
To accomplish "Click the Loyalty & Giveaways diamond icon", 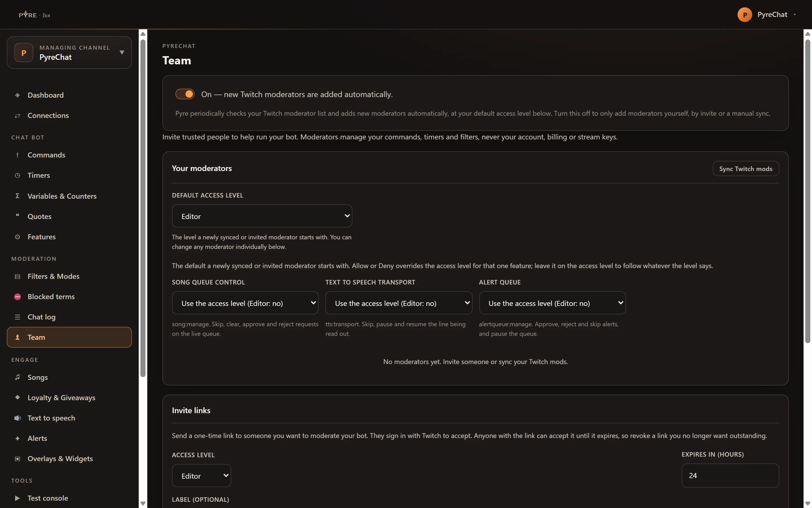I will click(17, 397).
